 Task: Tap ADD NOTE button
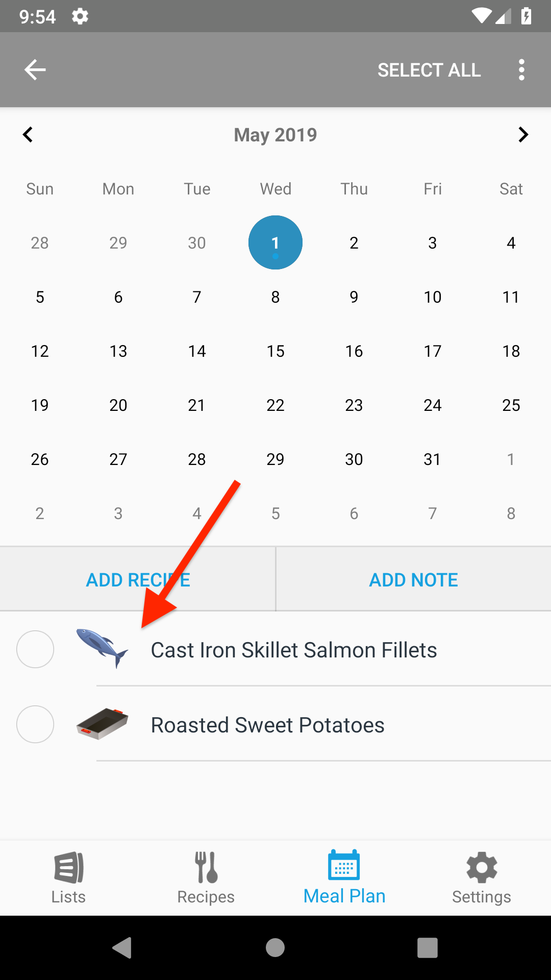click(x=413, y=580)
